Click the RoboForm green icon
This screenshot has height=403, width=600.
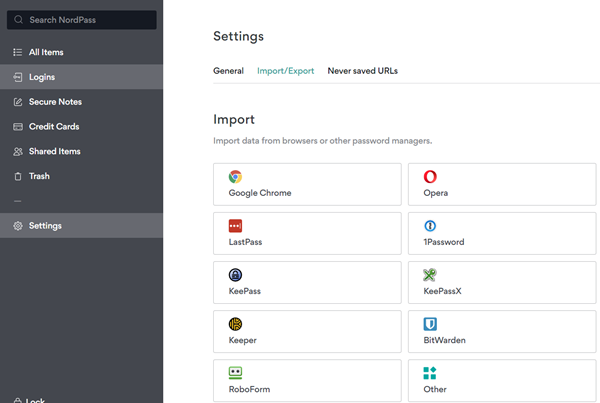(236, 373)
